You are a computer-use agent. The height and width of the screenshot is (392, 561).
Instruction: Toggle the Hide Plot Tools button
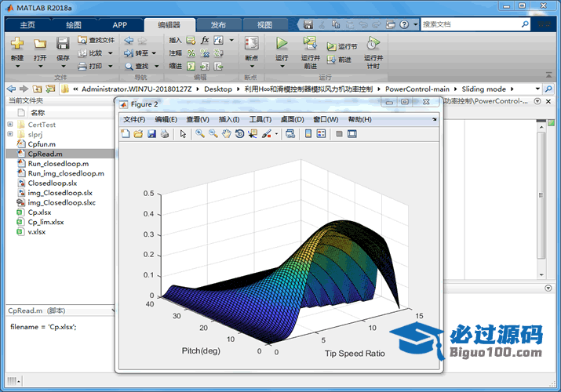pyautogui.click(x=338, y=134)
